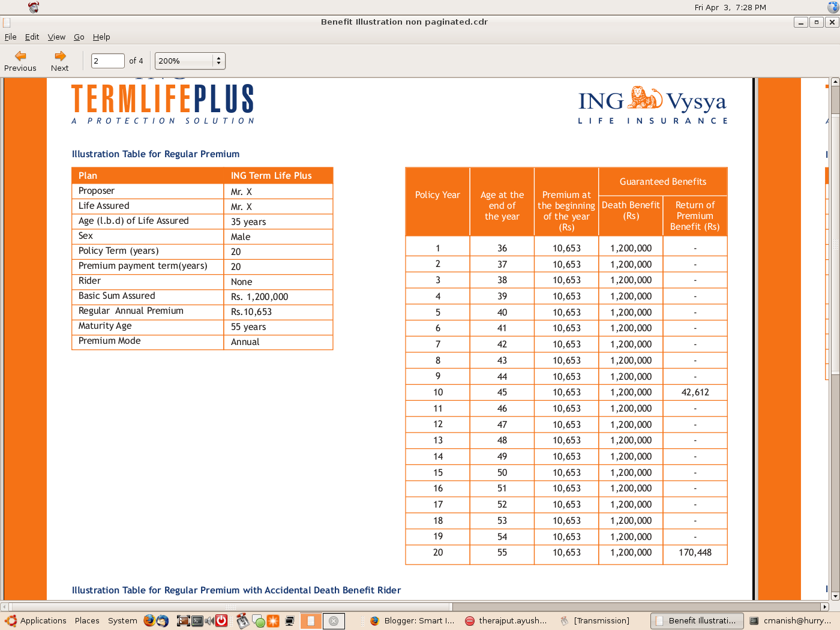Open the System menu
This screenshot has height=630, width=840.
(x=122, y=620)
